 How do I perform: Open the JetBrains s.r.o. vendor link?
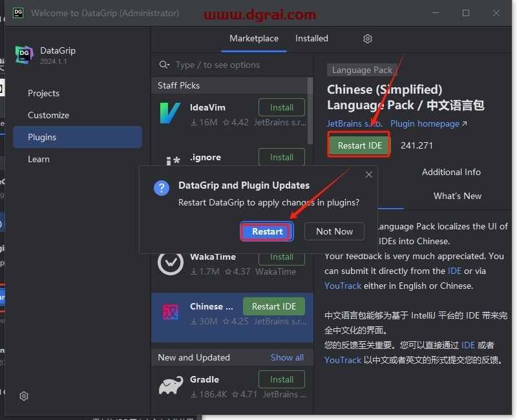(355, 123)
